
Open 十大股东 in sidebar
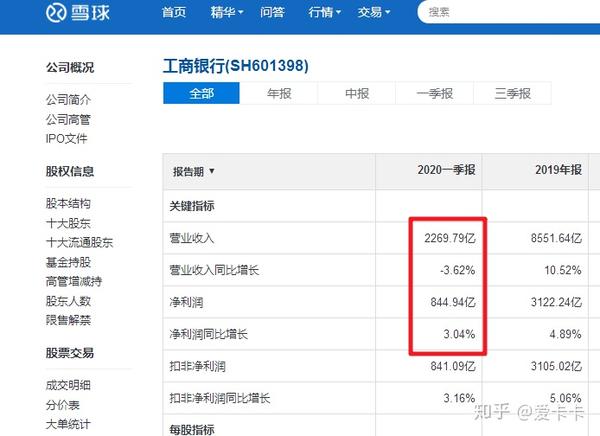[x=68, y=223]
